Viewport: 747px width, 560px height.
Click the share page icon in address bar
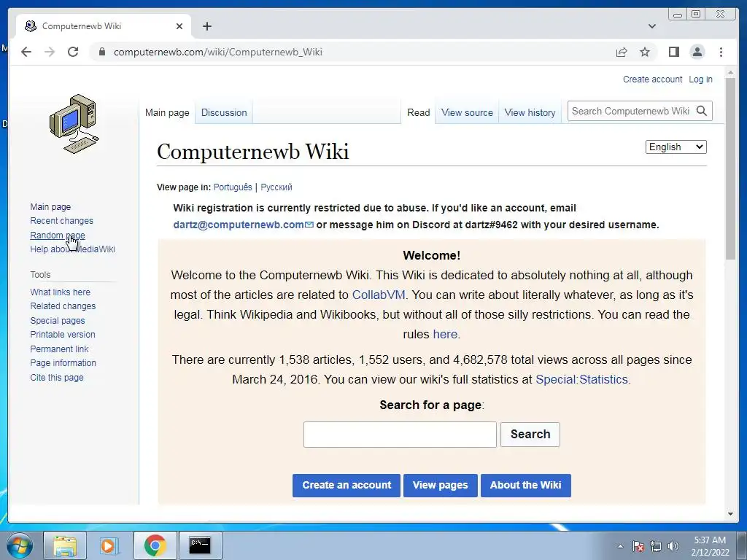click(622, 52)
